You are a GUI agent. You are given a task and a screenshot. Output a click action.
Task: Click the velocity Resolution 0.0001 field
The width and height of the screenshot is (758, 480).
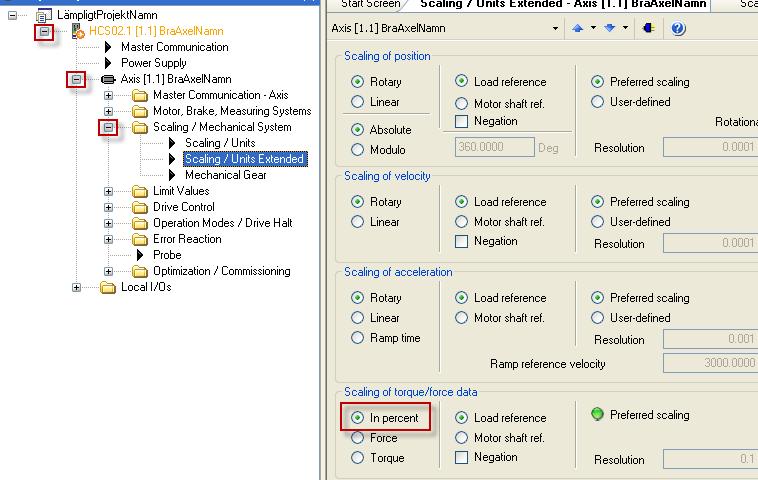click(711, 243)
